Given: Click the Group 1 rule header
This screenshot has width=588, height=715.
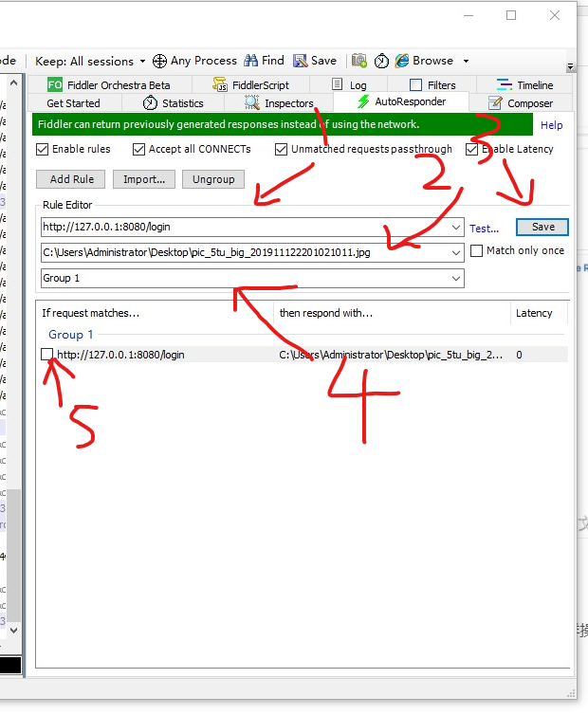Looking at the screenshot, I should [x=71, y=335].
